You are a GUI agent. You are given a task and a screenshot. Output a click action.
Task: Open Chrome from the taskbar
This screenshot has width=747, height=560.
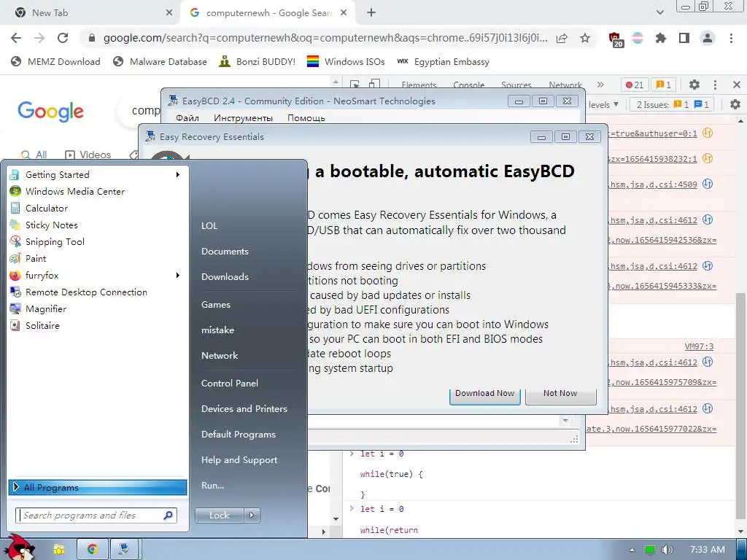point(92,549)
